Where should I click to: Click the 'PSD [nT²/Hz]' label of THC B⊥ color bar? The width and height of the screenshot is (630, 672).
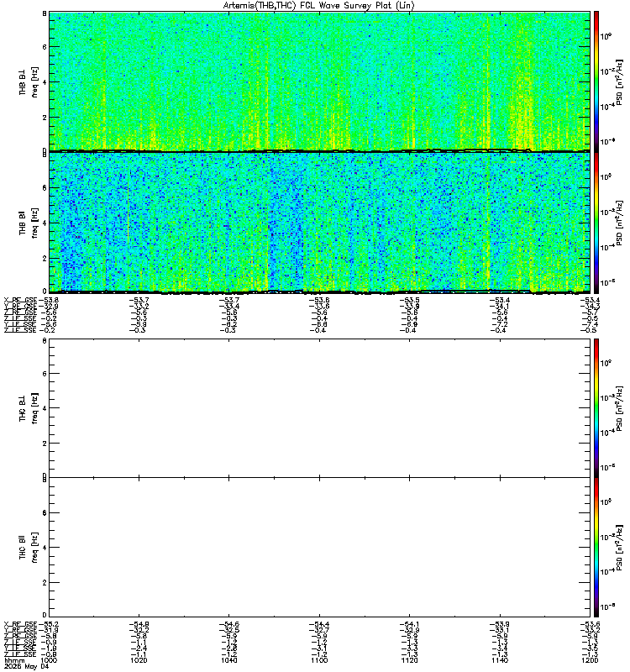pos(619,408)
